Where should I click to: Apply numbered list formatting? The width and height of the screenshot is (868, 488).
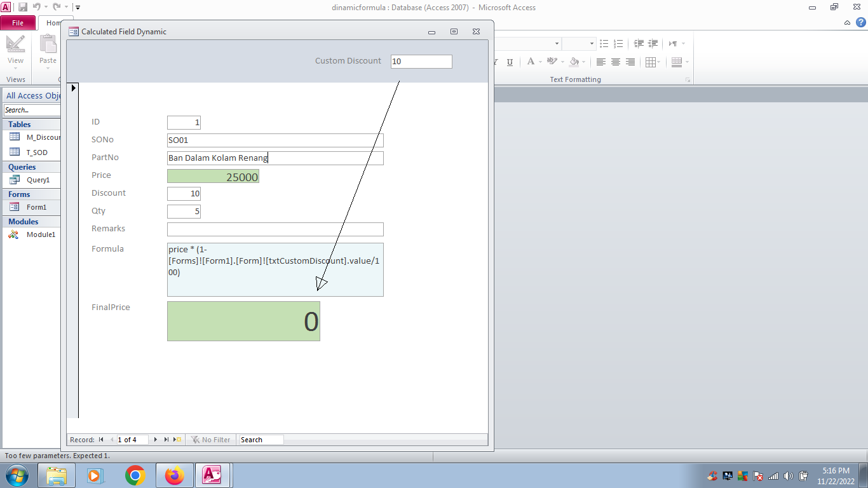618,44
